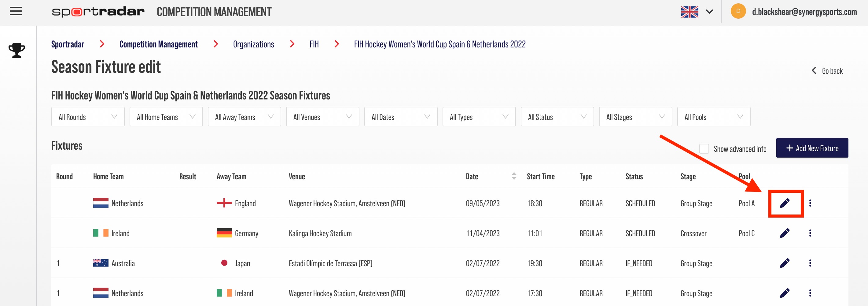Click the Pool A cell
Screen dimensions: 868x306
(x=746, y=203)
